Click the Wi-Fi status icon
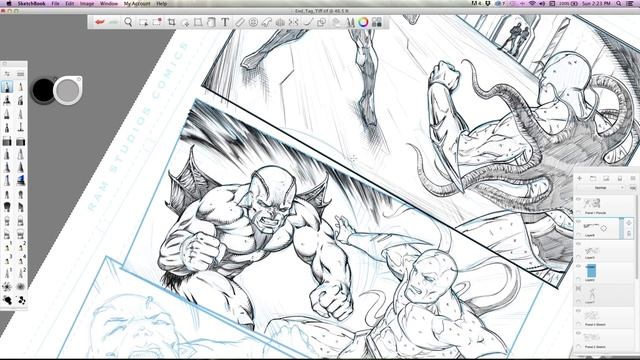Viewport: 640px width, 360px height. (x=533, y=3)
